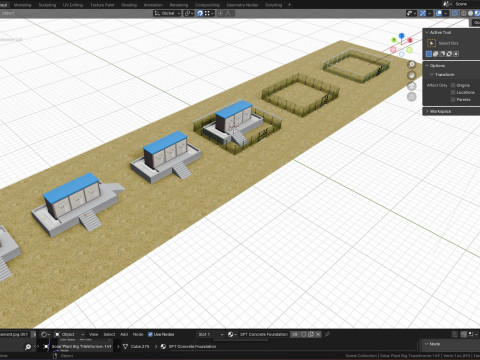
Task: Enable Affect Only Parents checkbox
Action: pyautogui.click(x=453, y=99)
